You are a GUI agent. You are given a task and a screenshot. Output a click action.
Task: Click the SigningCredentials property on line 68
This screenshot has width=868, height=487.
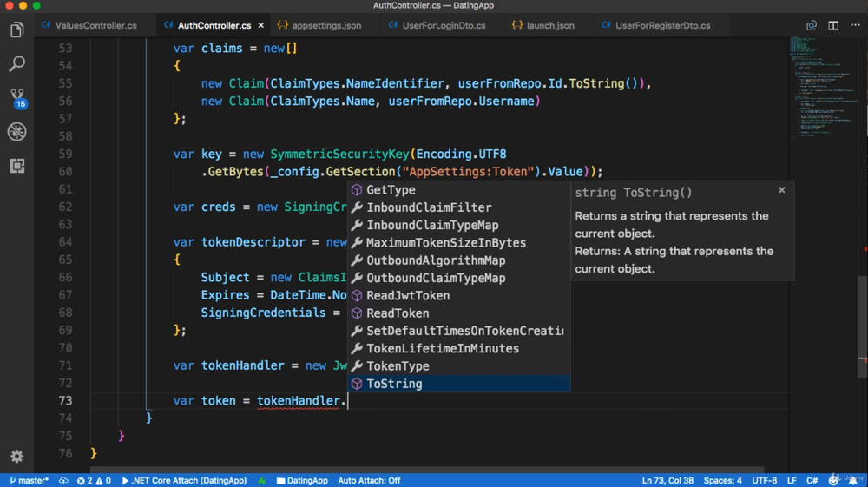coord(263,313)
